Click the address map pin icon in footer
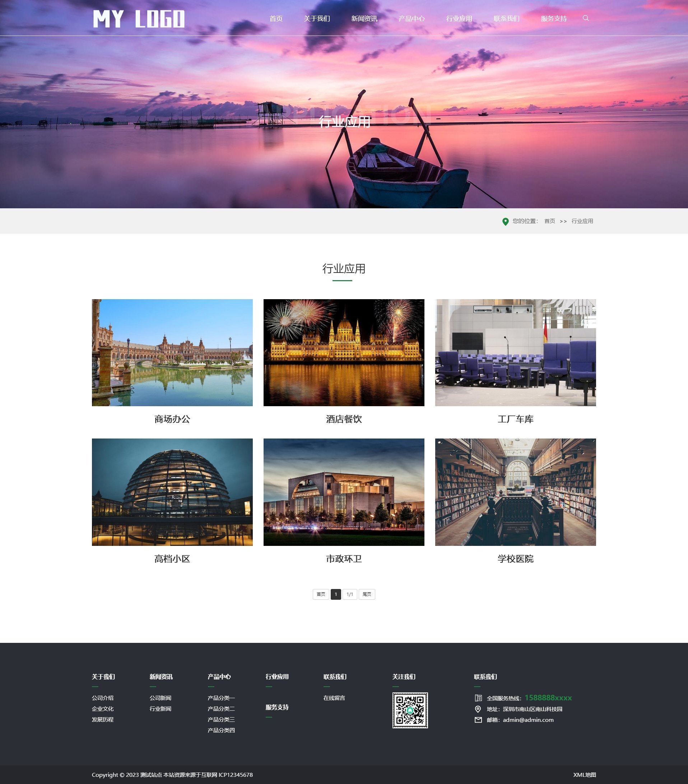 pos(478,709)
